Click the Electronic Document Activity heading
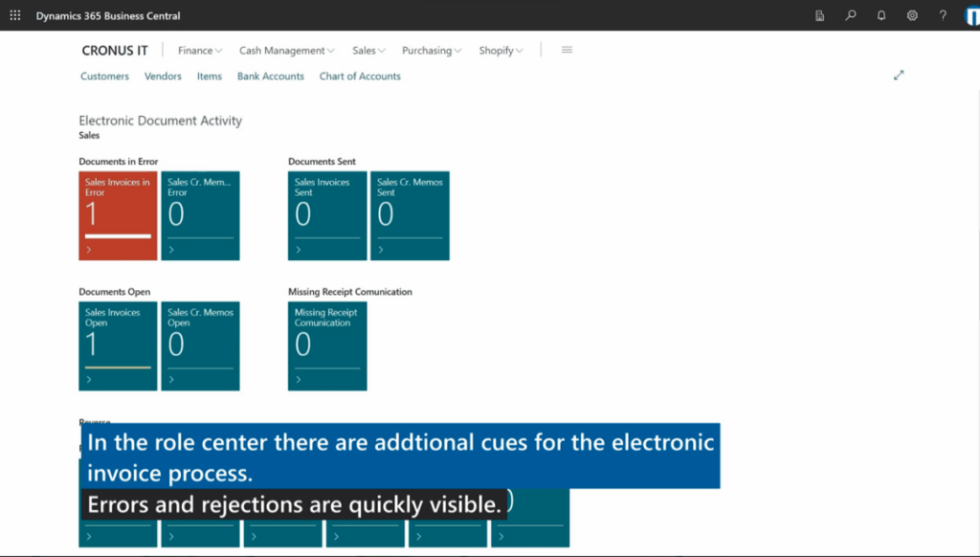980x557 pixels. pyautogui.click(x=160, y=121)
